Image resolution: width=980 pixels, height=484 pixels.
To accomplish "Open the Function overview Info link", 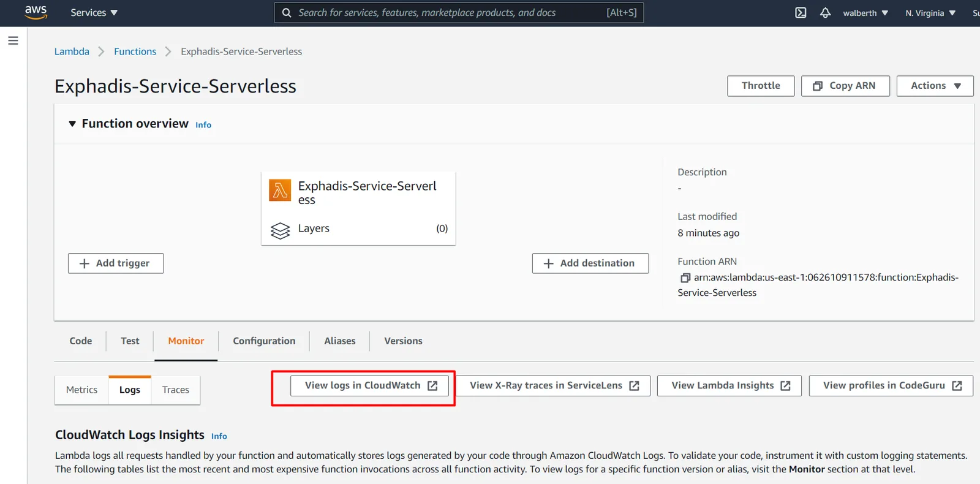I will pyautogui.click(x=203, y=125).
